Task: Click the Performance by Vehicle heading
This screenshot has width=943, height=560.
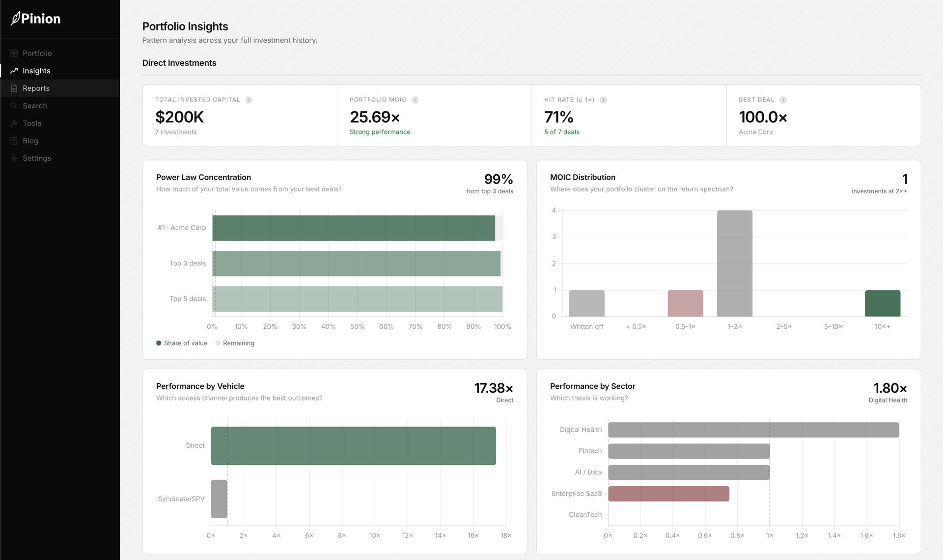Action: (x=200, y=386)
